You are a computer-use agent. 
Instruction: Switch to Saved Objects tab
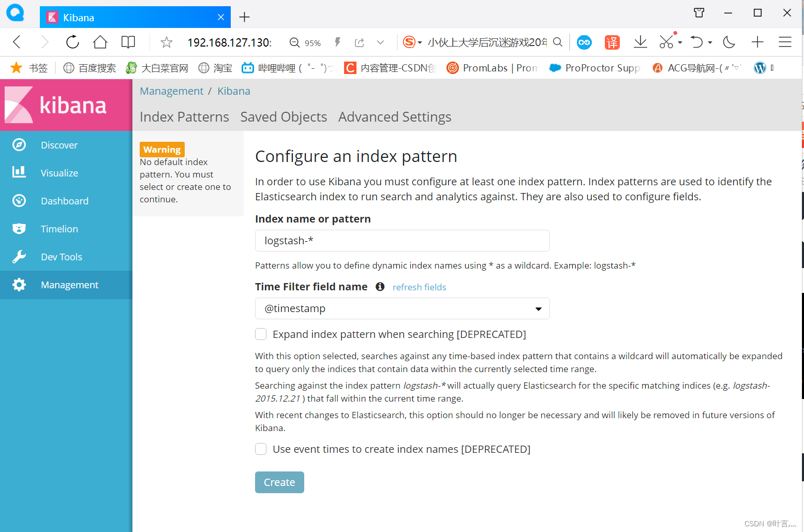click(x=284, y=117)
